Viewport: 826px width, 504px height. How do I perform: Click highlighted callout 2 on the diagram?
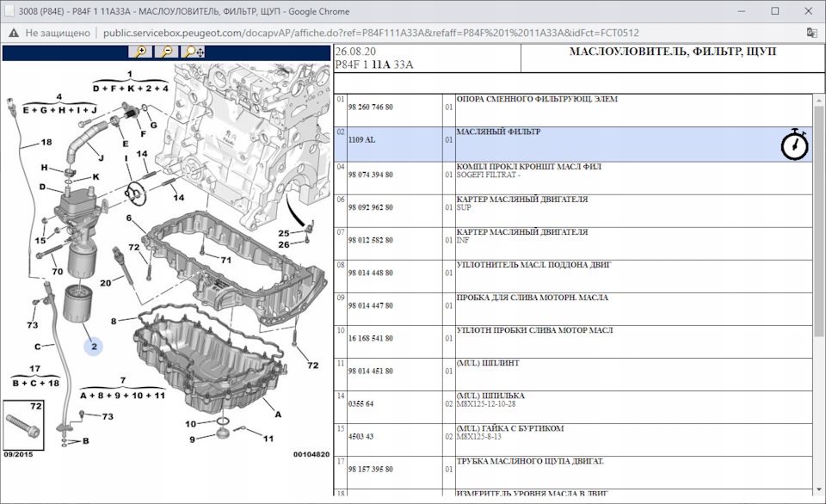93,347
